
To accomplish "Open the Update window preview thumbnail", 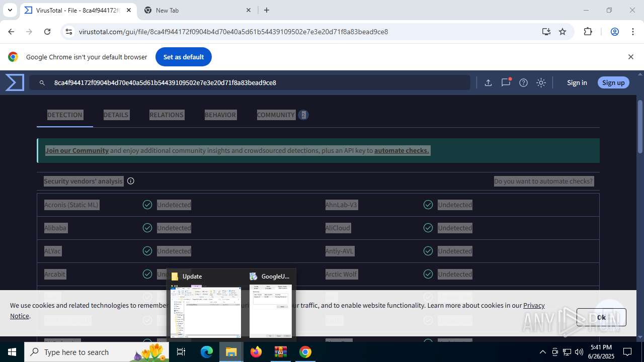I will (x=206, y=312).
